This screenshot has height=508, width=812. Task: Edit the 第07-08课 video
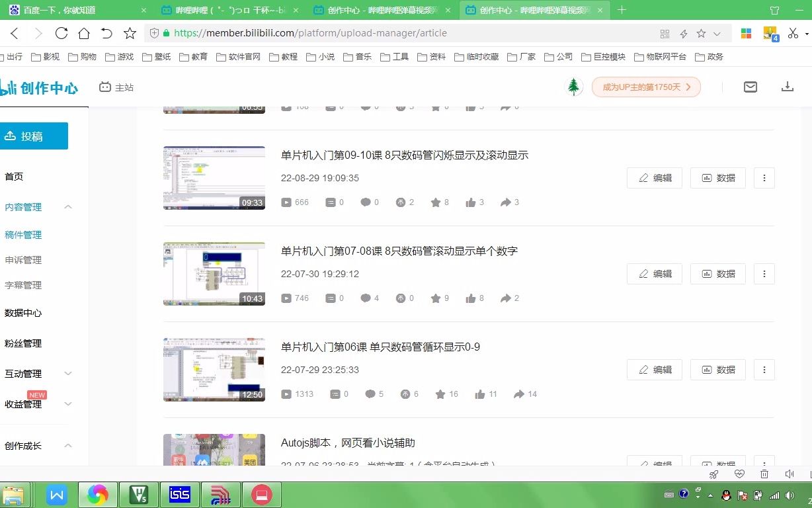click(x=655, y=274)
